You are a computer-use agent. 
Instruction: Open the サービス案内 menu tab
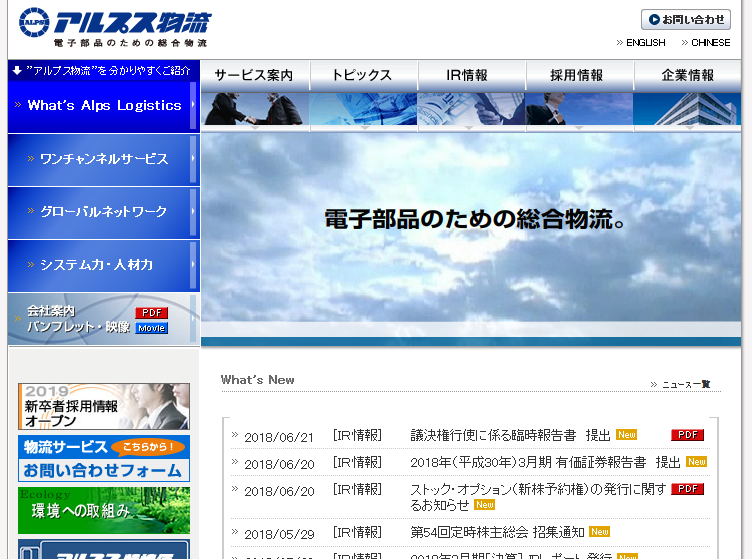(255, 75)
